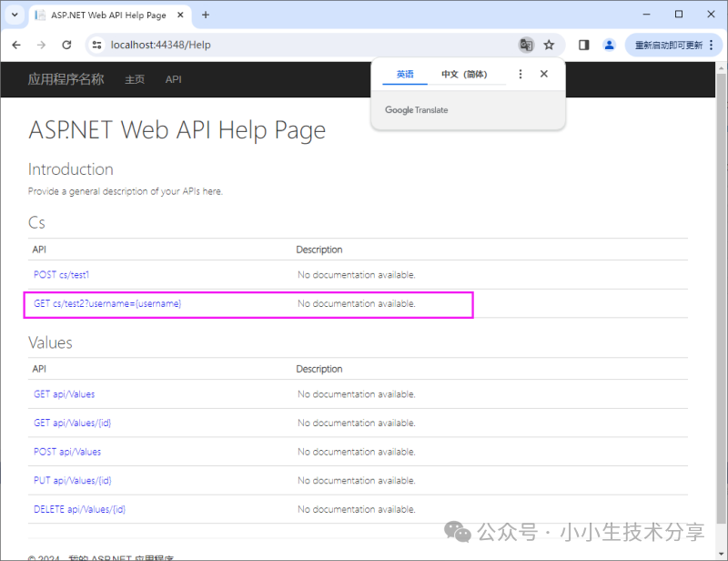The image size is (728, 561).
Task: Open the POST cs/test1 API link
Action: 62,275
